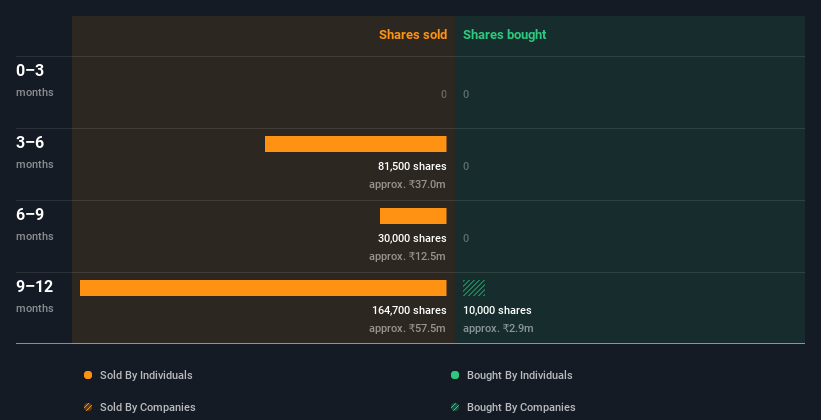Click the 9–12 months row label
The image size is (821, 420).
point(35,296)
